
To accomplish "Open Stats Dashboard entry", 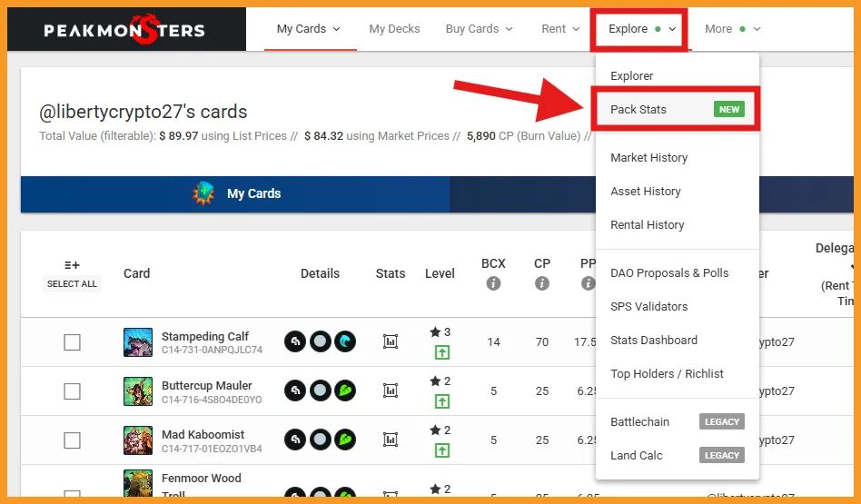I will pyautogui.click(x=677, y=340).
